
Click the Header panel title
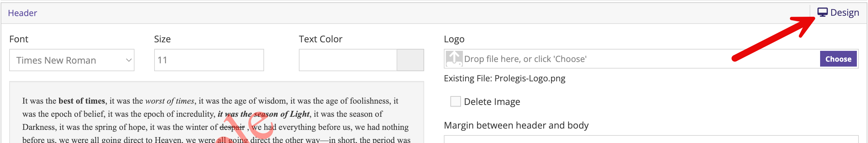coord(22,13)
